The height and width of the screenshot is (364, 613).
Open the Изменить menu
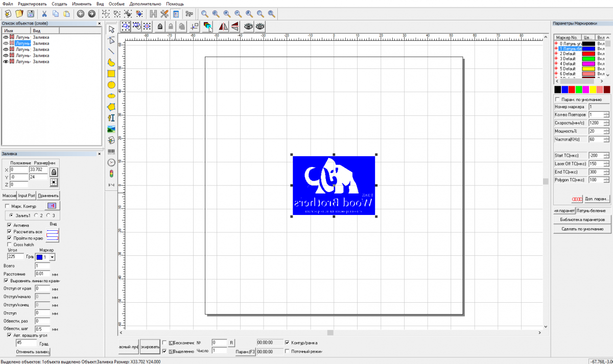82,4
